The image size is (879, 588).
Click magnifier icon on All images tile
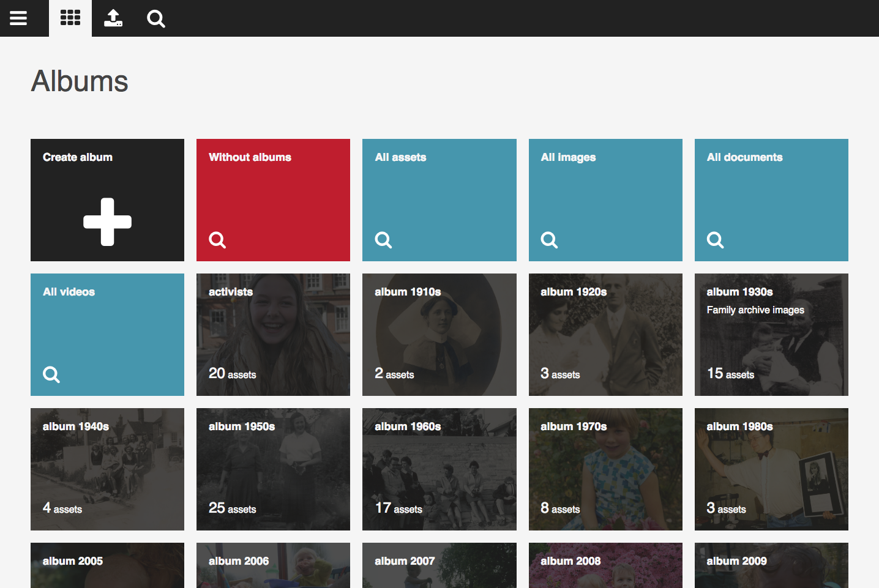(549, 240)
